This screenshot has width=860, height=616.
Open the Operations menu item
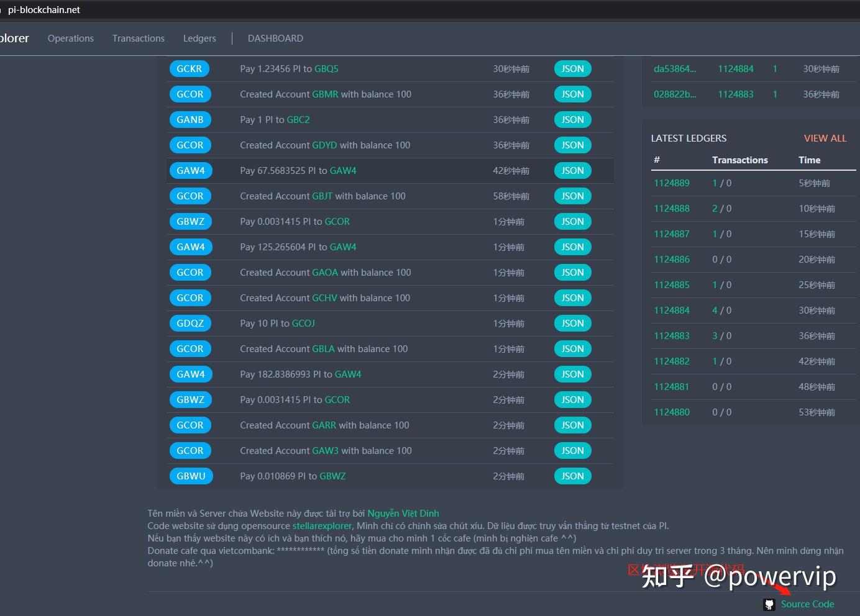(71, 38)
